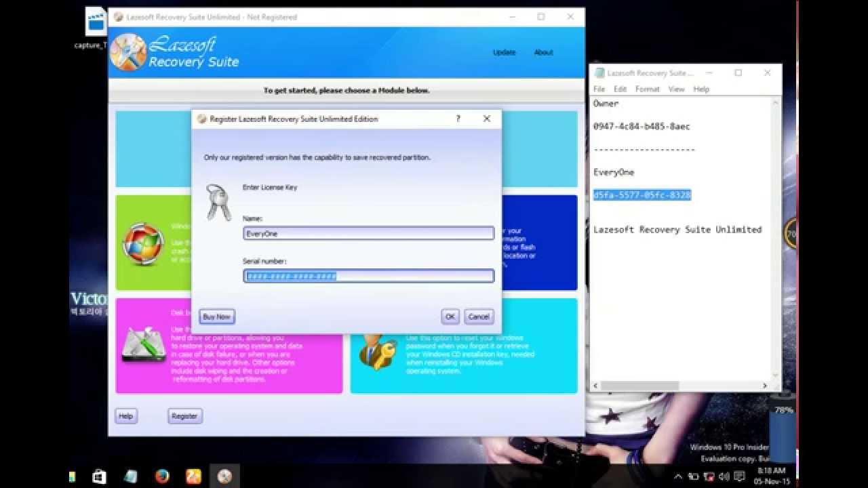
Task: Click the Password Recovery key icon
Action: coord(378,349)
